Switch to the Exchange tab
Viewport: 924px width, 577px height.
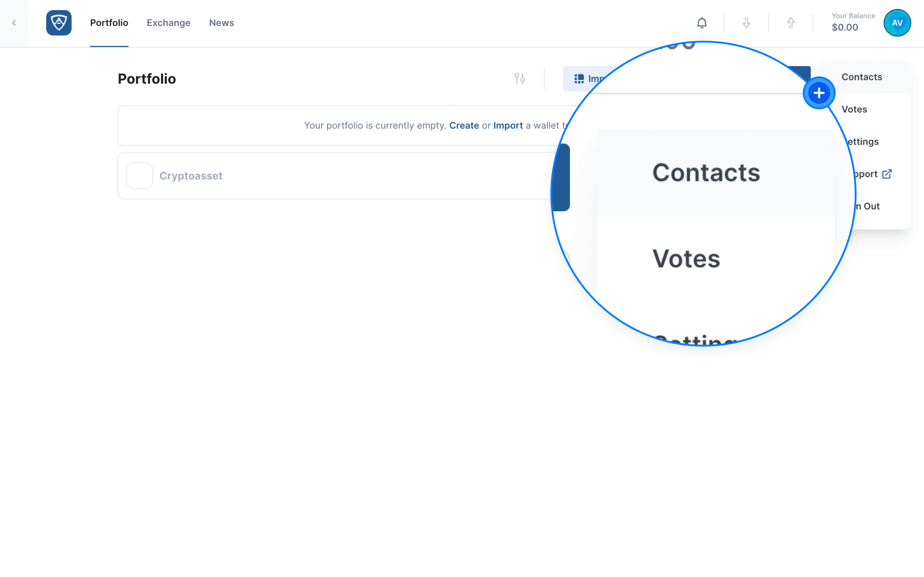(169, 23)
